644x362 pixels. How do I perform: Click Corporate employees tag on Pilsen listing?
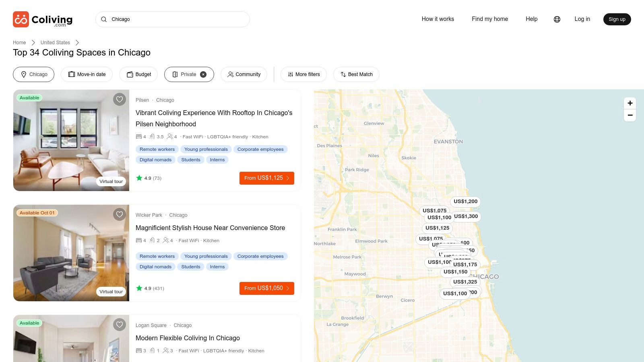pyautogui.click(x=260, y=149)
